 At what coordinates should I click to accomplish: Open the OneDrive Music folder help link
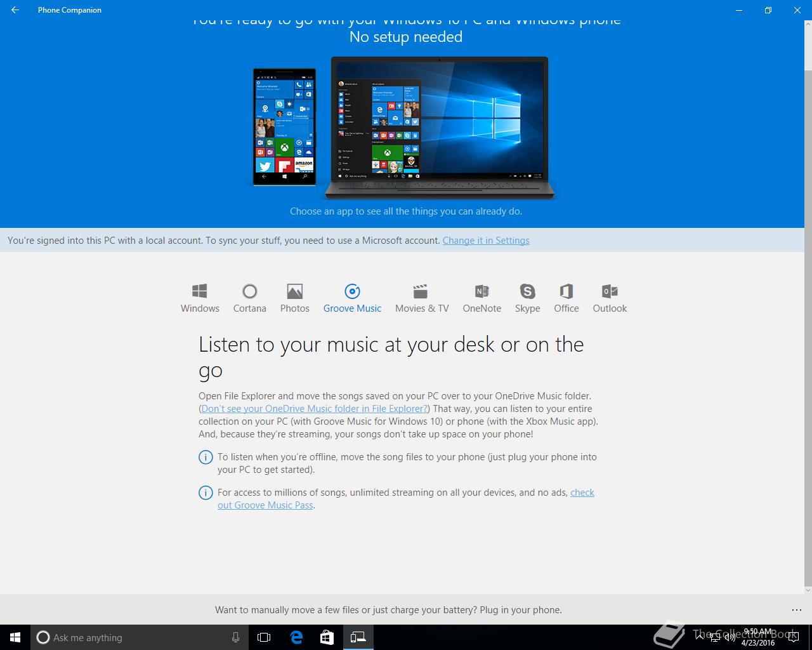coord(315,409)
